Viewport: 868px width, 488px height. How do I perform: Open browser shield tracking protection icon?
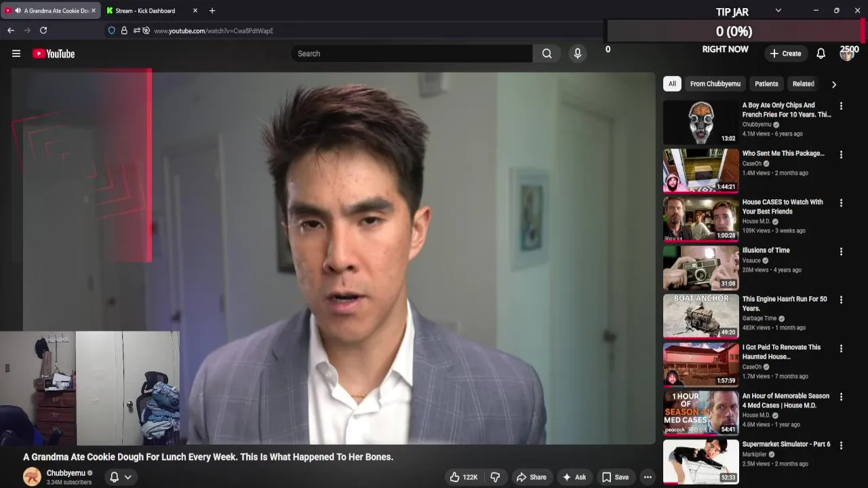(112, 30)
